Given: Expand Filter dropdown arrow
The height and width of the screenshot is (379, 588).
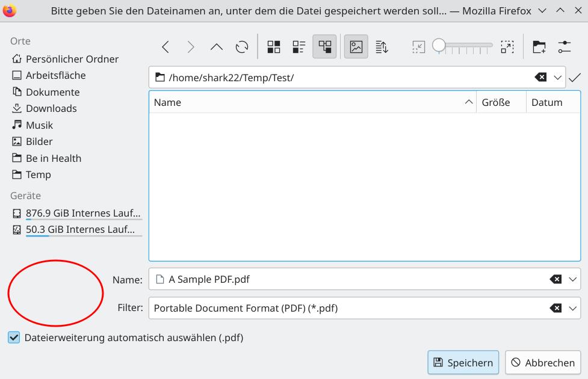Looking at the screenshot, I should 572,308.
